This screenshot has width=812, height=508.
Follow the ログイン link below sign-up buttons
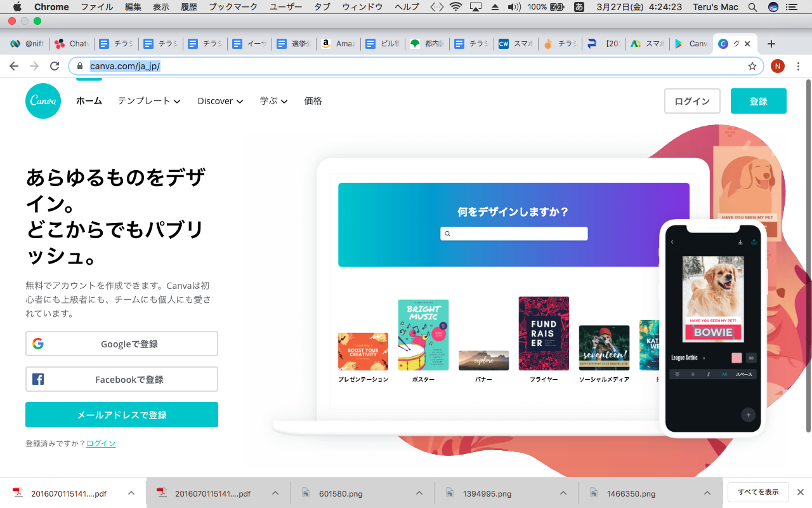point(101,443)
